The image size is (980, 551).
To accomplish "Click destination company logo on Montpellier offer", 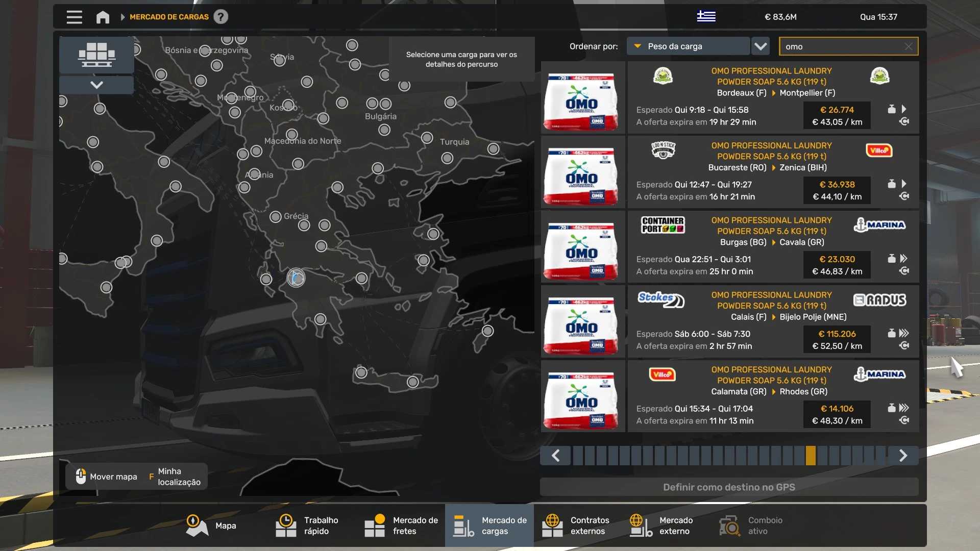I will 879,77.
